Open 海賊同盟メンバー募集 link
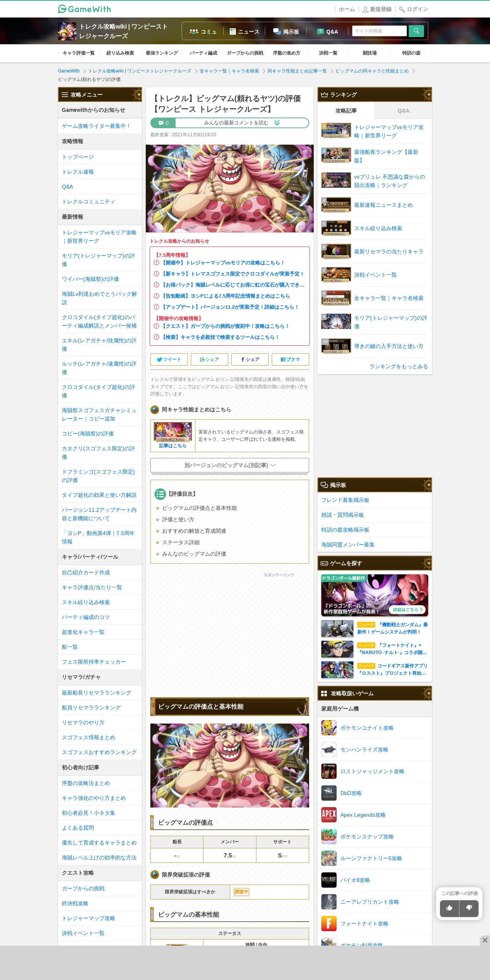The width and height of the screenshot is (490, 980). (x=348, y=545)
